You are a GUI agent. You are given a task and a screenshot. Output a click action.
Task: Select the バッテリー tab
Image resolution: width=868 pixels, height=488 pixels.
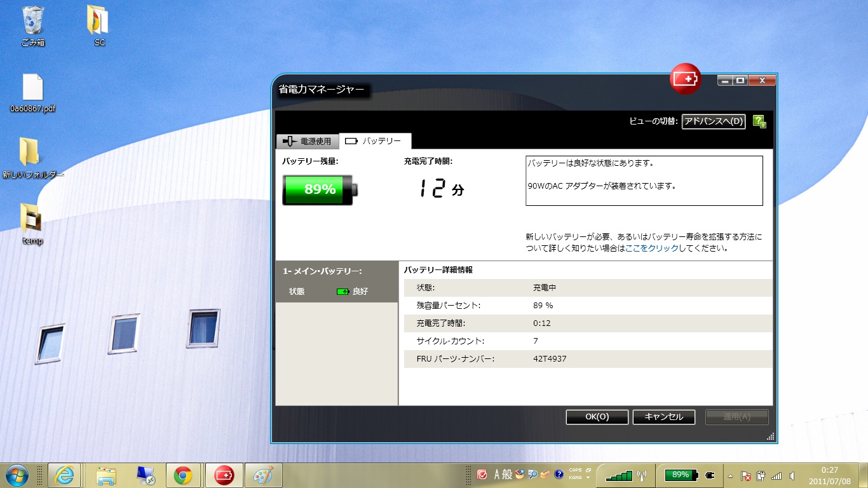pos(375,141)
